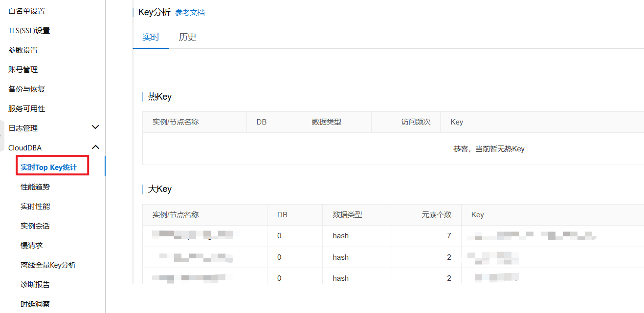Image resolution: width=644 pixels, height=313 pixels.
Task: Open 备份与恢复 from the sidebar
Action: tap(26, 89)
